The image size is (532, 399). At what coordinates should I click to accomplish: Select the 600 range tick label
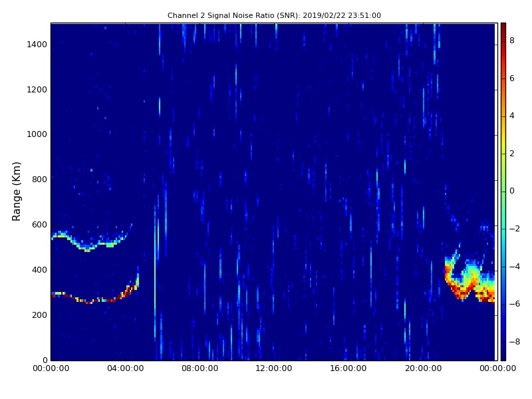point(39,225)
